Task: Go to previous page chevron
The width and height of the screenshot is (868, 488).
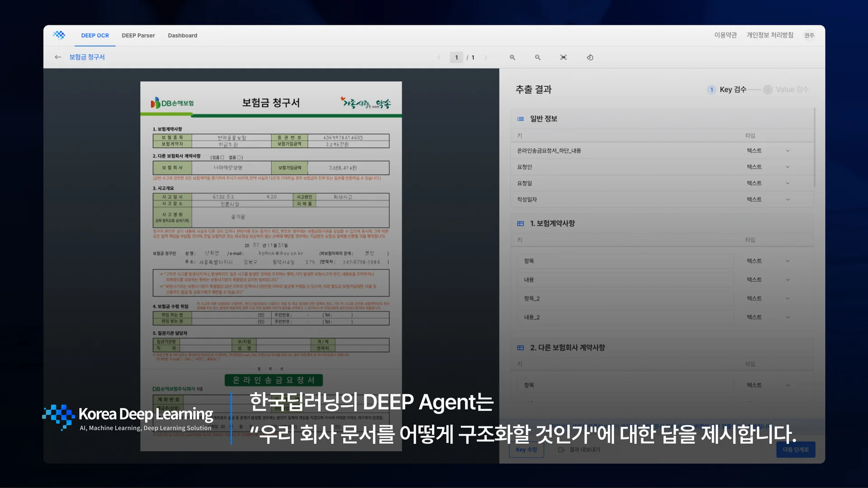Action: click(x=439, y=57)
